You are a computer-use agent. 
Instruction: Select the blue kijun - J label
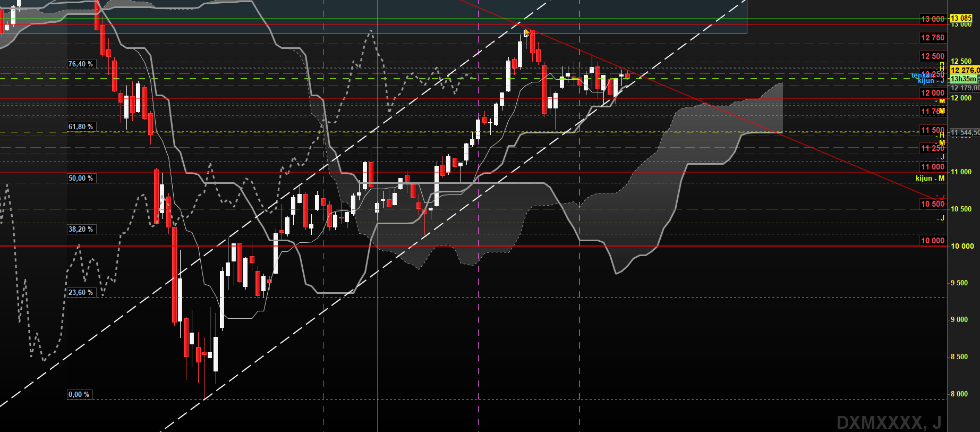click(931, 81)
